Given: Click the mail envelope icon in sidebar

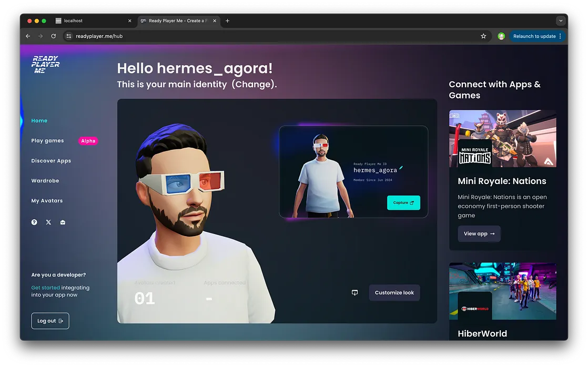Looking at the screenshot, I should coord(63,222).
